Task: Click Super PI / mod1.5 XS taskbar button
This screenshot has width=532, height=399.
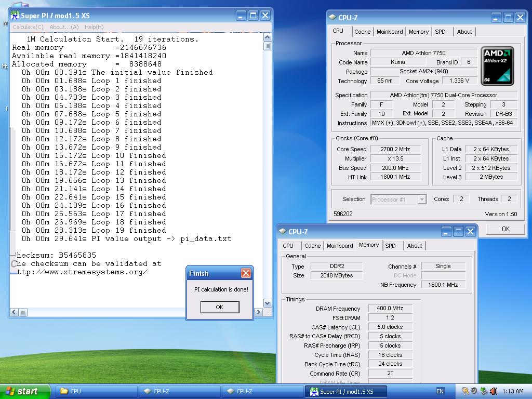Action: pyautogui.click(x=346, y=391)
